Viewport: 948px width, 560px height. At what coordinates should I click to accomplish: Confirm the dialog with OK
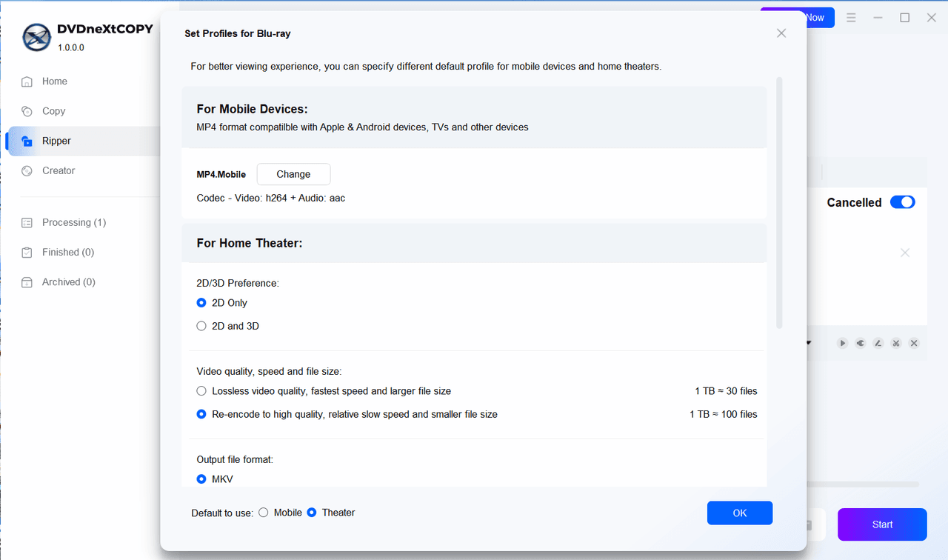pos(740,513)
